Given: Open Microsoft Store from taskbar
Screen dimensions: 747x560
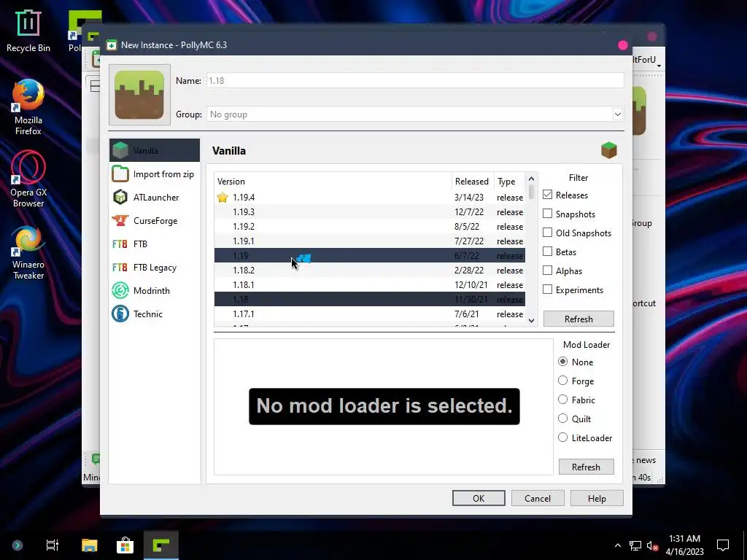Looking at the screenshot, I should [x=125, y=545].
